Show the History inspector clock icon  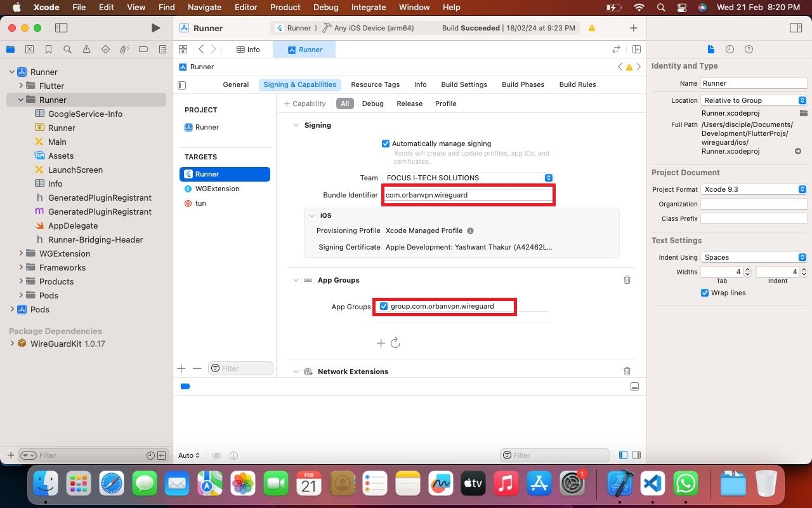(730, 50)
